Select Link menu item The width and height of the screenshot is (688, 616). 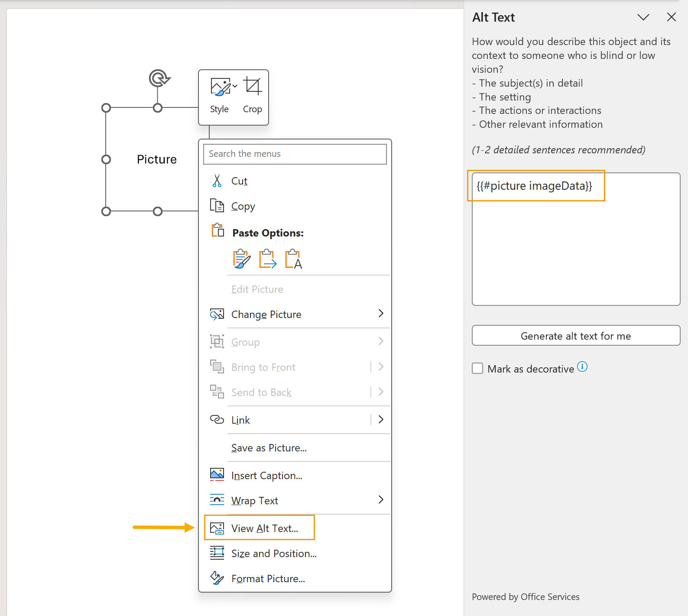point(295,420)
